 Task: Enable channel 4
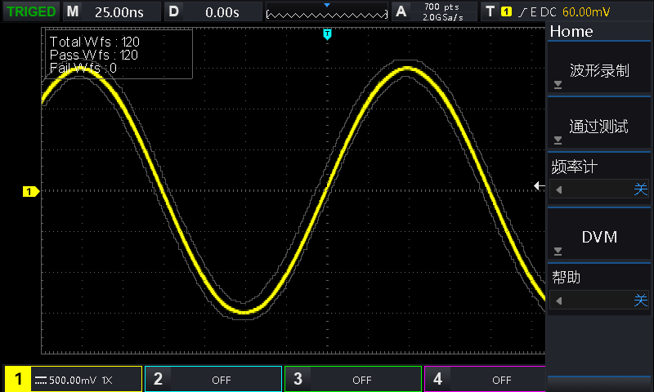485,379
